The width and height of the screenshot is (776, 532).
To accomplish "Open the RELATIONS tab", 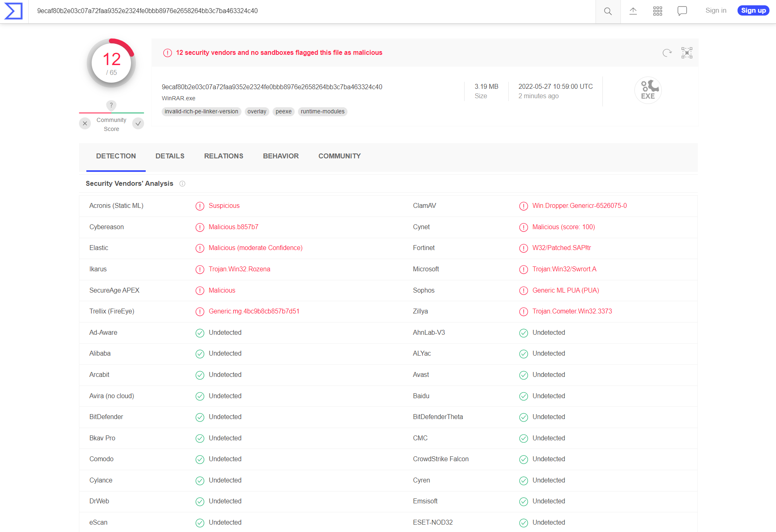I will pyautogui.click(x=223, y=156).
